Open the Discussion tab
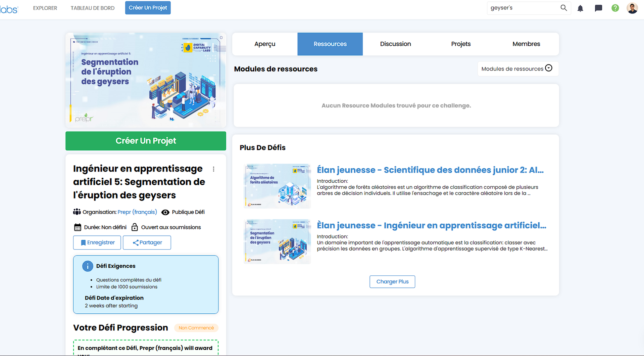 (395, 44)
